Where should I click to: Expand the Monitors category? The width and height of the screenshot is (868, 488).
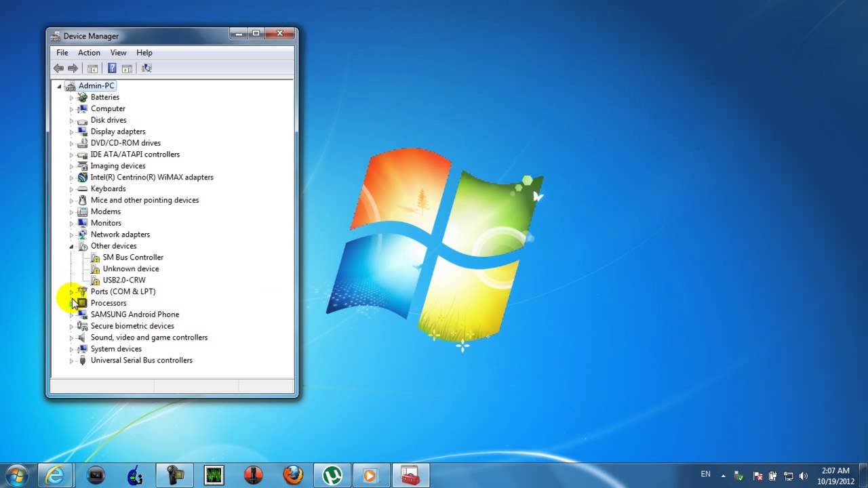point(71,223)
